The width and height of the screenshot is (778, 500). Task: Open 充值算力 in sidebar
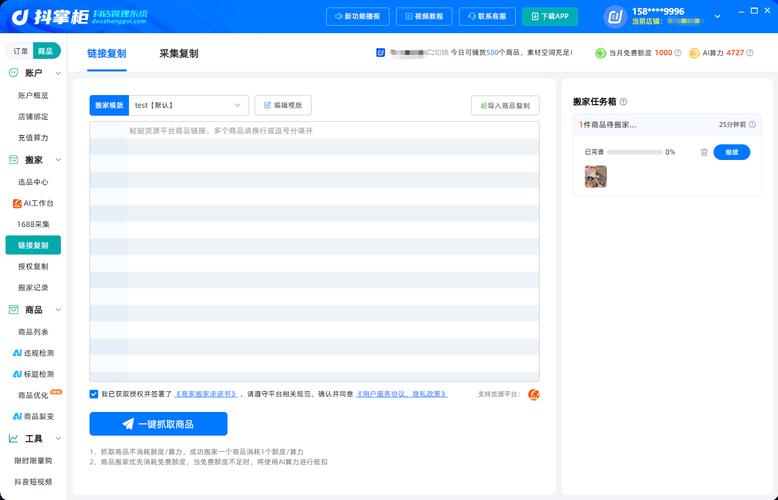(x=33, y=137)
